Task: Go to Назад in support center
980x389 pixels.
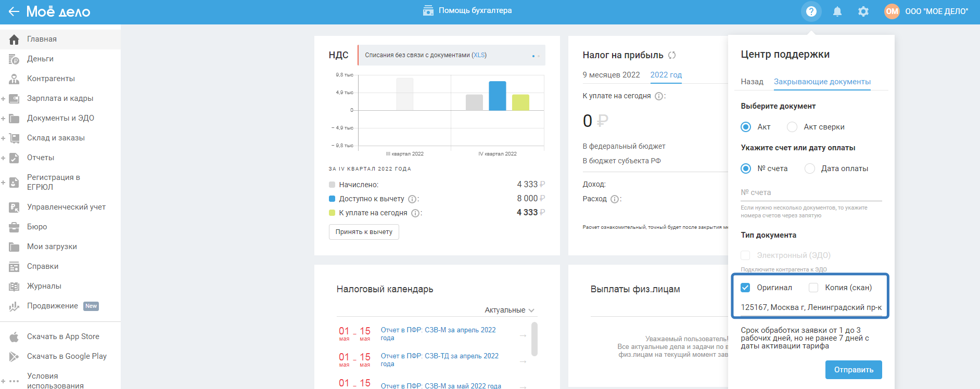Action: coord(752,82)
